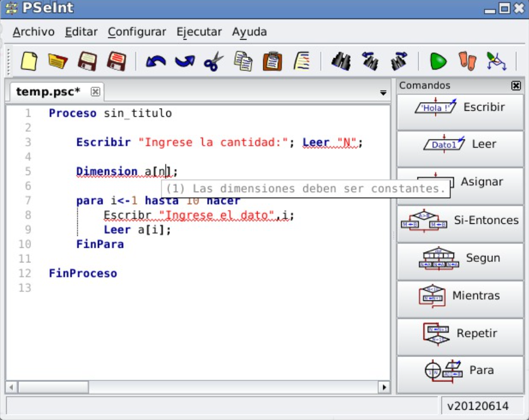The image size is (529, 420).
Task: Click the horizontal scrollbar right arrow
Action: click(x=384, y=387)
